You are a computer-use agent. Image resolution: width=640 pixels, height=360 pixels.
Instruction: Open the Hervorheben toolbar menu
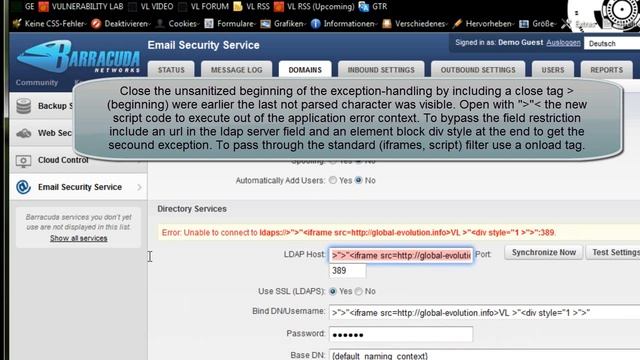coord(483,24)
